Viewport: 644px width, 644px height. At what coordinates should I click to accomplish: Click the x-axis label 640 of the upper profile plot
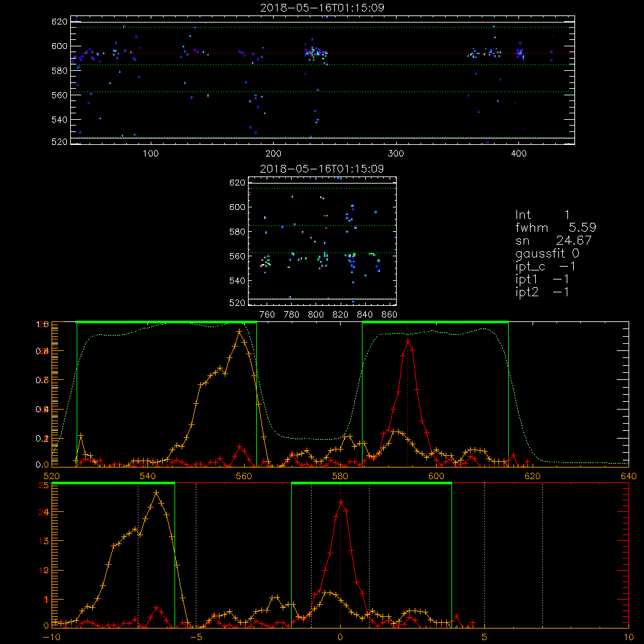click(629, 477)
